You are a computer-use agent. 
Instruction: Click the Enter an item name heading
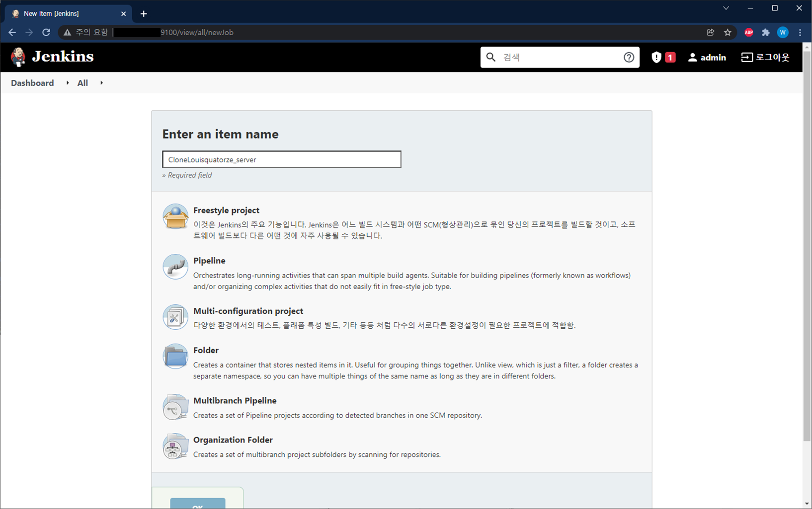220,134
